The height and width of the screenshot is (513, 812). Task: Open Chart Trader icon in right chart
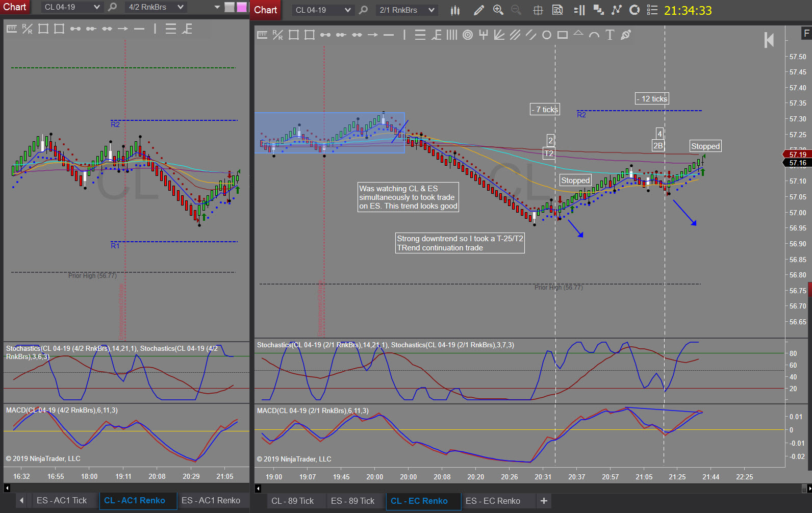pyautogui.click(x=579, y=10)
